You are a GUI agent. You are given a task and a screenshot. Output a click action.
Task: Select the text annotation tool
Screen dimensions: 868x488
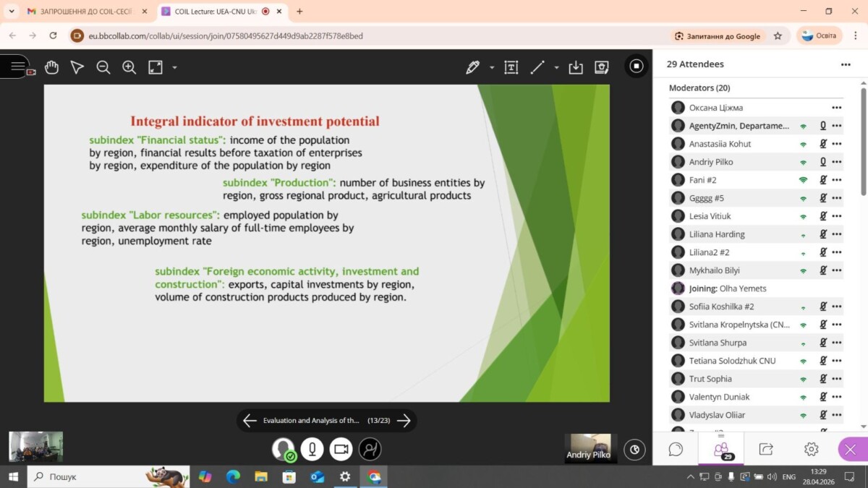(511, 67)
